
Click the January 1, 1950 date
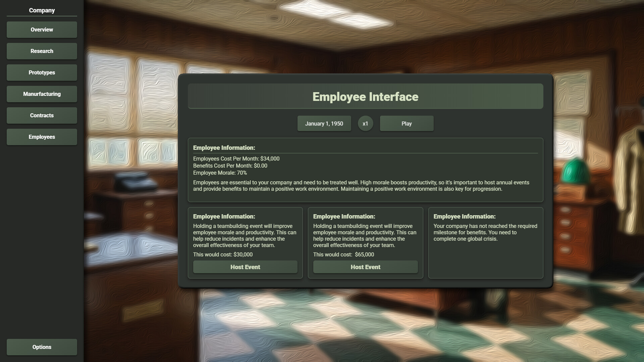(324, 124)
